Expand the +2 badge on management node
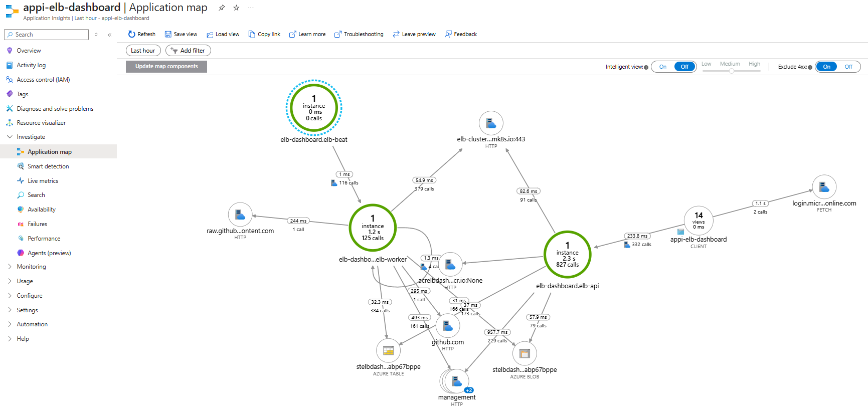Image resolution: width=868 pixels, height=410 pixels. pyautogui.click(x=469, y=390)
